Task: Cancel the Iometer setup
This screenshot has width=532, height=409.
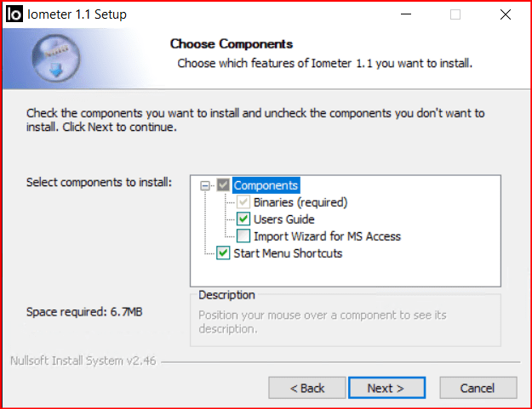Action: point(477,388)
